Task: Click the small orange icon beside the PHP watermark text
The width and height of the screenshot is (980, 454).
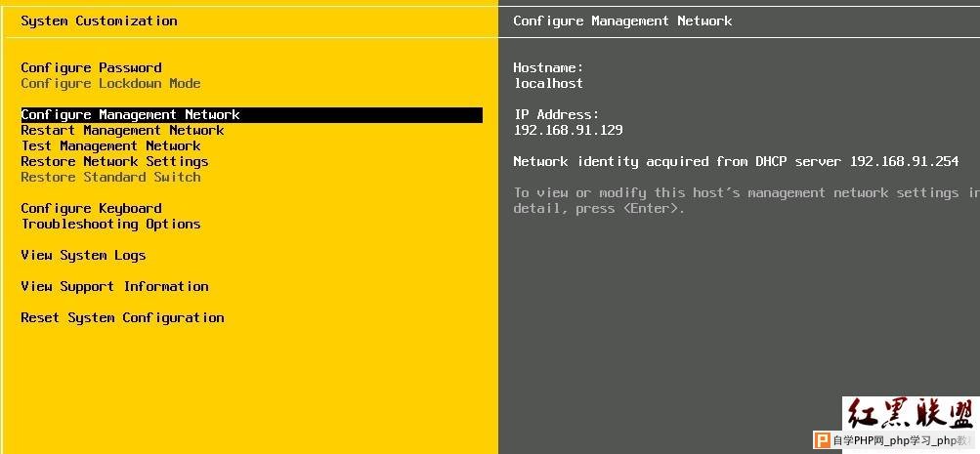Action: point(824,440)
